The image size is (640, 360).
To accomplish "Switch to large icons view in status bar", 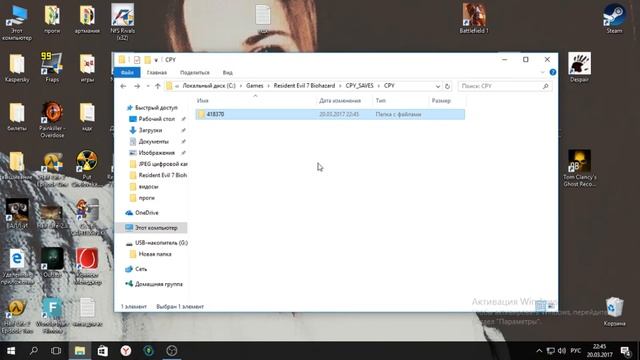I will pos(551,306).
